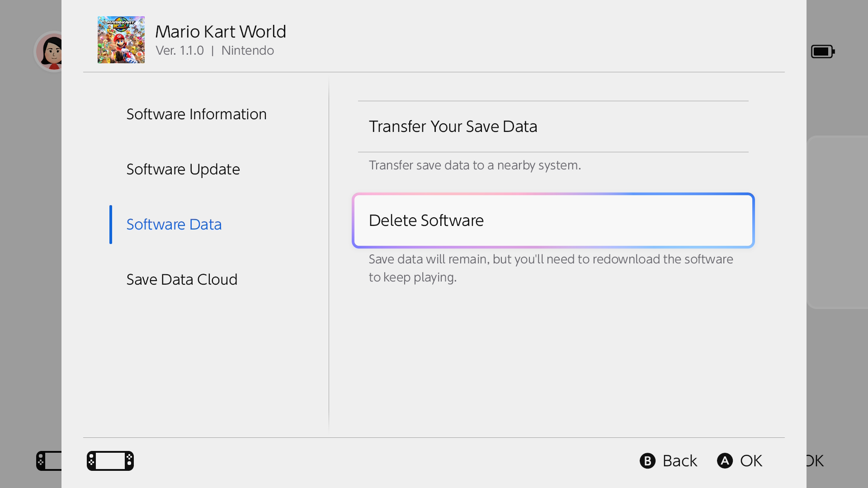Confirm with the OK label
The width and height of the screenshot is (868, 488).
click(751, 460)
